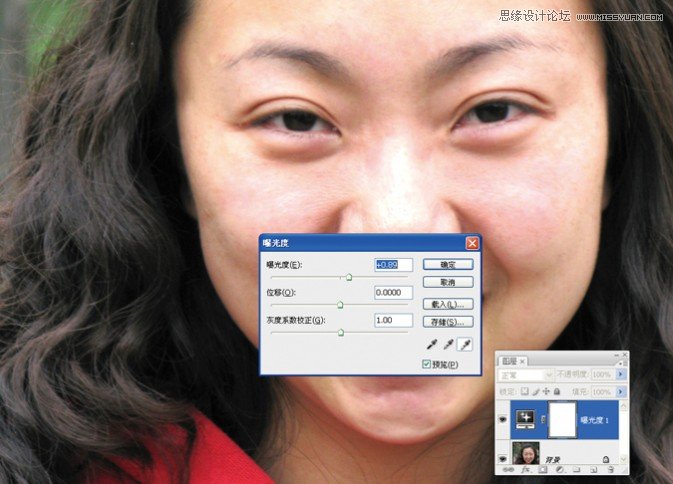The image size is (673, 484).
Task: Minimize the Layers panel
Action: click(x=617, y=355)
